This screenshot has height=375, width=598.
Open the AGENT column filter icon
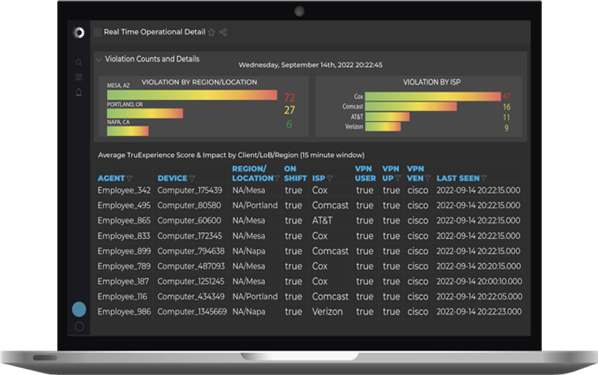click(130, 178)
